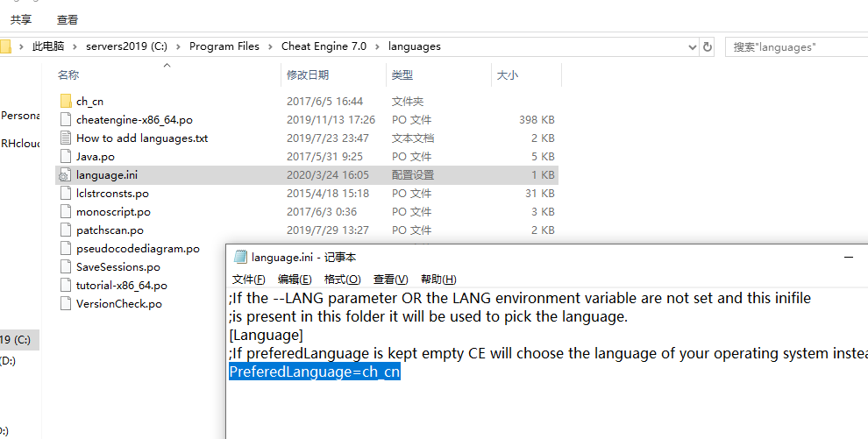Sort by 修改日期 column header

(308, 75)
